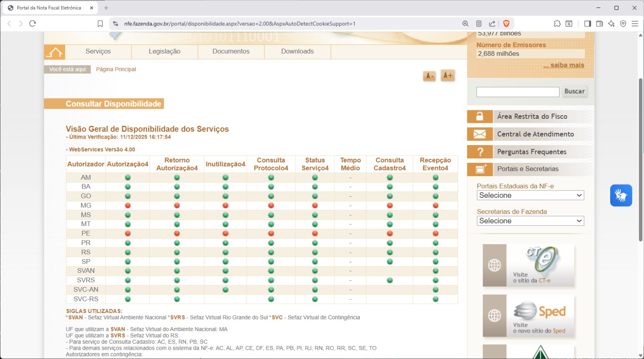
Task: Open the Serviços menu
Action: 98,52
